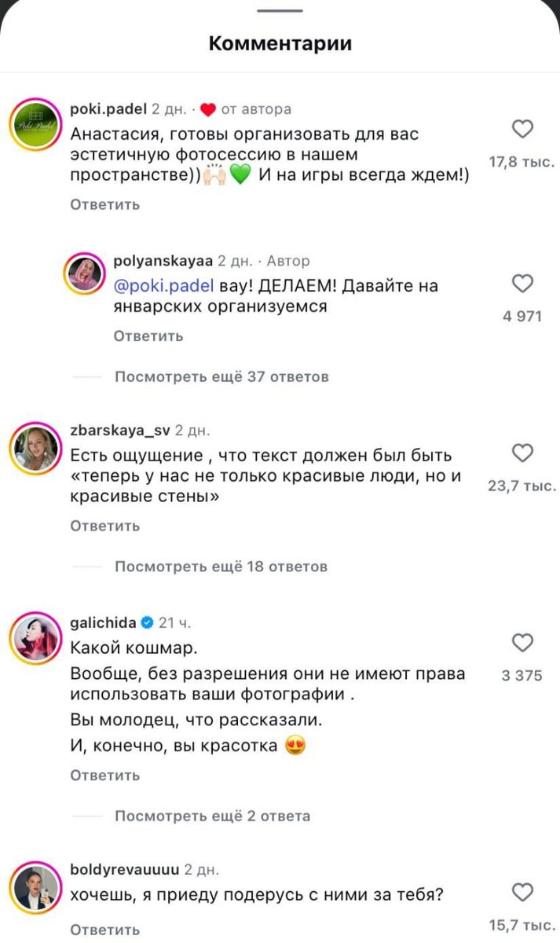
Task: Tap 'Ответить' under poki.padel's comment
Action: [x=104, y=204]
